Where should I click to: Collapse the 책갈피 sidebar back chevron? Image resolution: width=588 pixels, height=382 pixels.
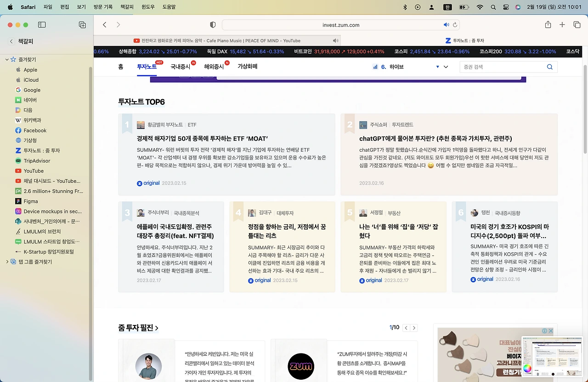[x=11, y=41]
